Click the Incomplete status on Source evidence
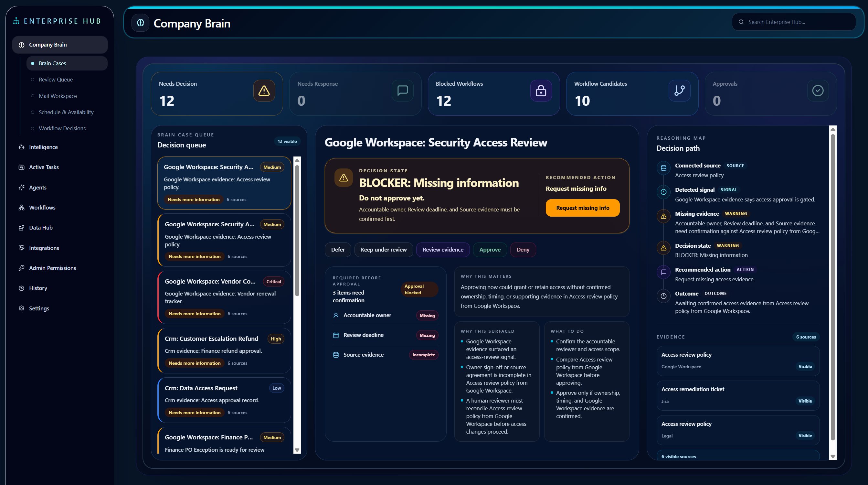868x485 pixels. [423, 355]
